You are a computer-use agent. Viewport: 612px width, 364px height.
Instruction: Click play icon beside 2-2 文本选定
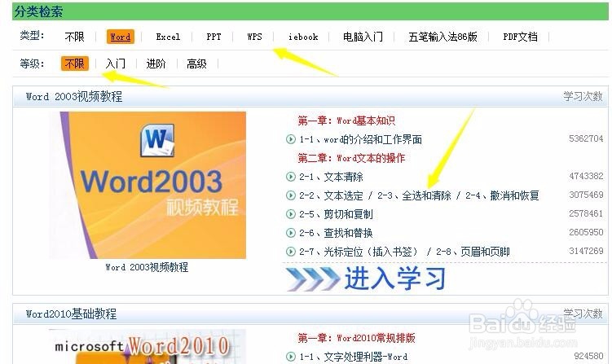coord(291,195)
